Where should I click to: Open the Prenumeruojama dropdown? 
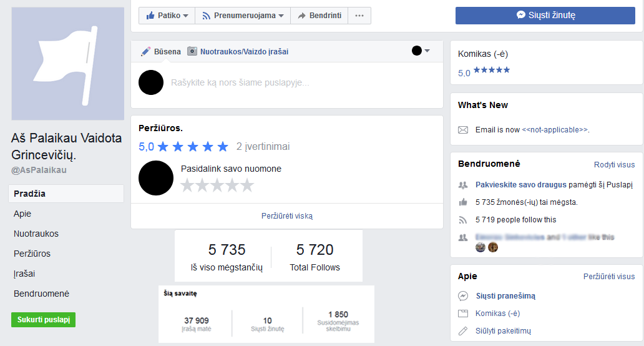[x=243, y=16]
